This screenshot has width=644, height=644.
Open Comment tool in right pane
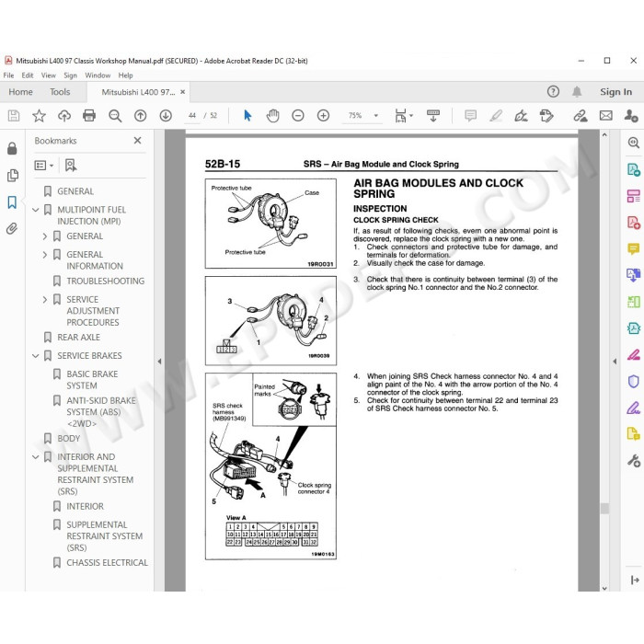click(x=633, y=248)
